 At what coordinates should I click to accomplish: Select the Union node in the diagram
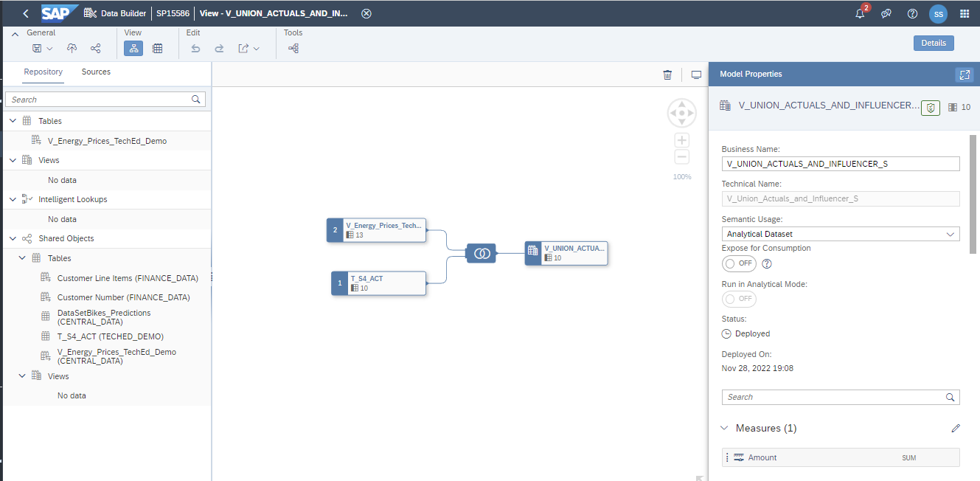pos(482,252)
